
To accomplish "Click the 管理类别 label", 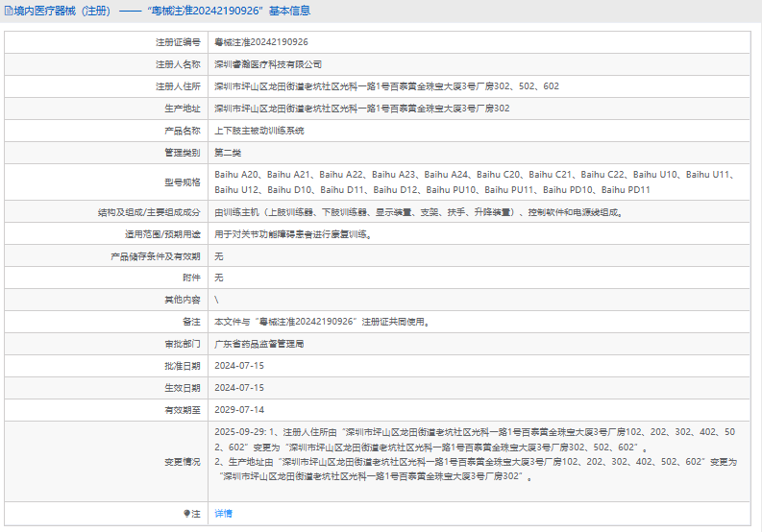I will [x=183, y=153].
